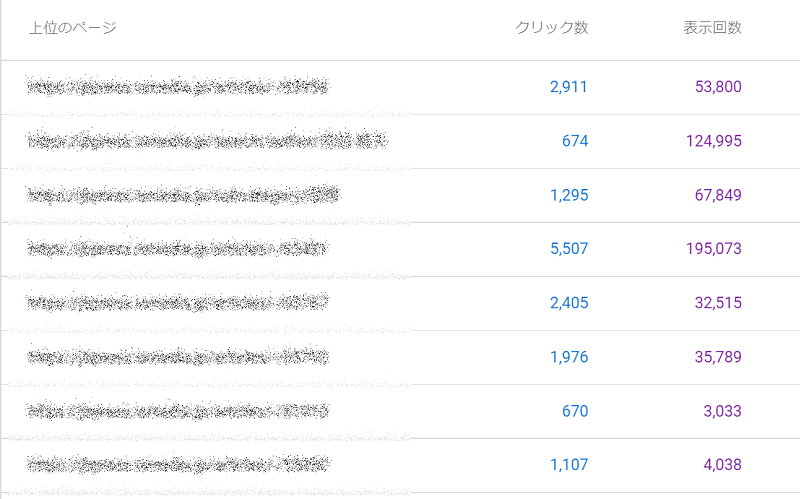Select the 195,073 impressions value
The image size is (800, 499).
[713, 248]
